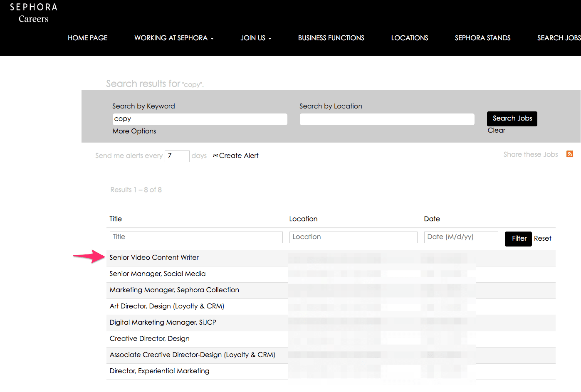
Task: Click the Search by Location field
Action: (387, 119)
